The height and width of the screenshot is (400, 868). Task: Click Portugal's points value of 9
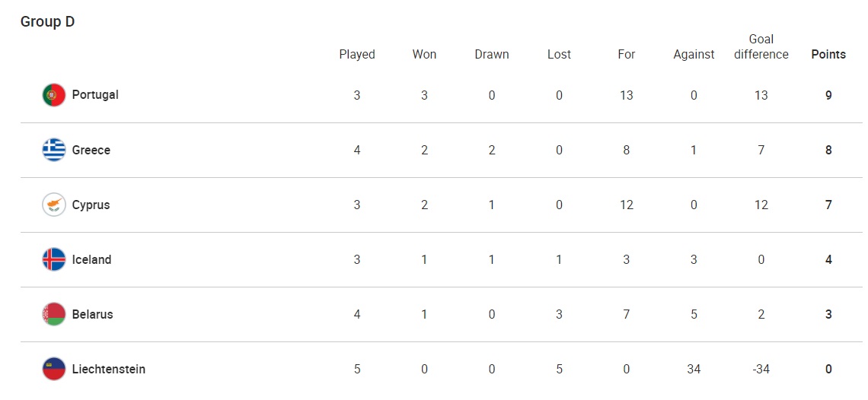coord(828,95)
